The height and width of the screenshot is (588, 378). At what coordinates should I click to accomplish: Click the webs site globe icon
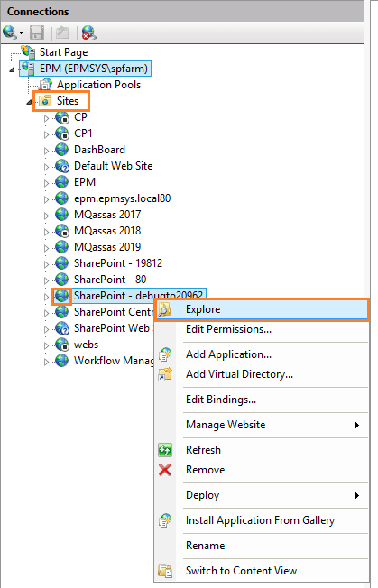[x=62, y=345]
